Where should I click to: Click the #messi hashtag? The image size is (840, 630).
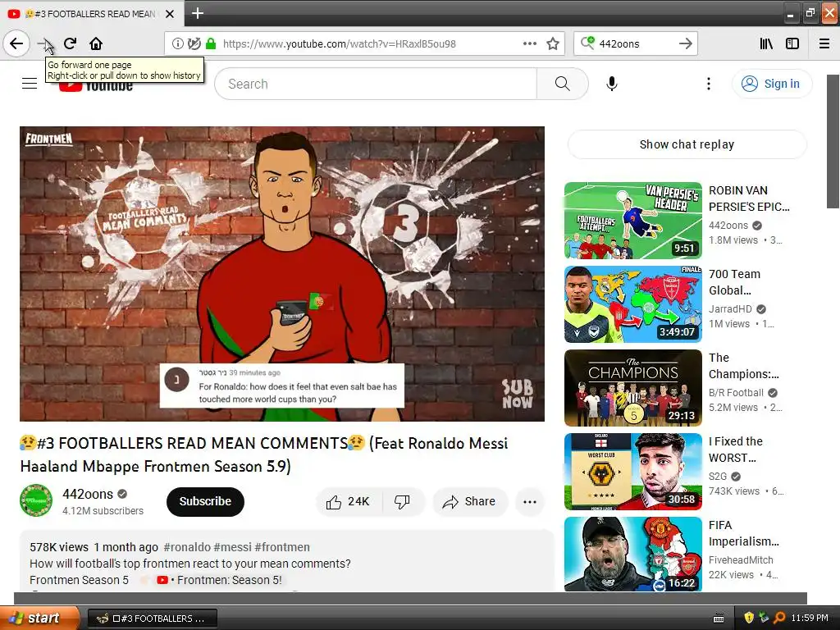232,547
